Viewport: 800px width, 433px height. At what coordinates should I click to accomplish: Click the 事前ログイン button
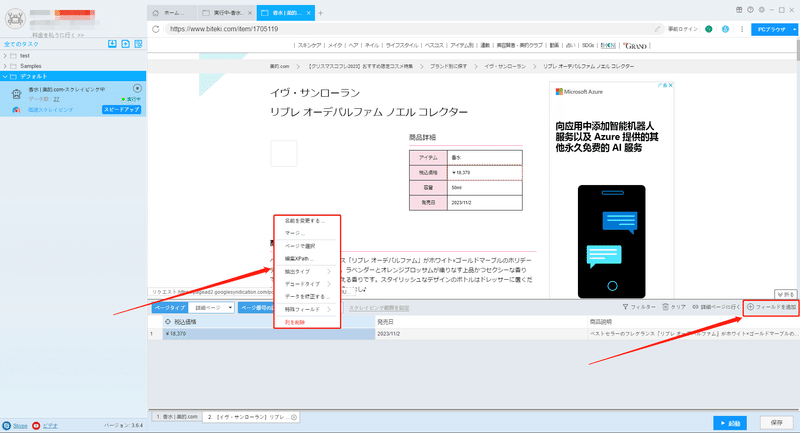pos(683,29)
